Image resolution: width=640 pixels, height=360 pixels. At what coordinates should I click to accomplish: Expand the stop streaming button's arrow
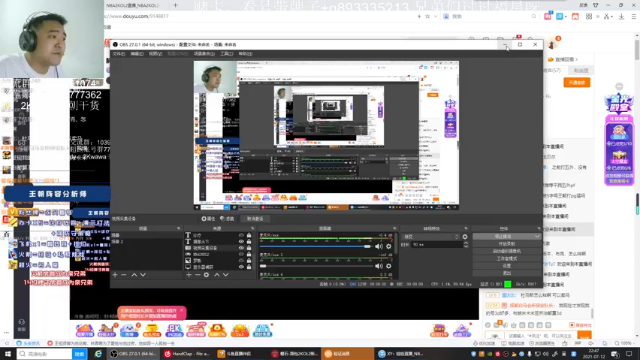537,236
